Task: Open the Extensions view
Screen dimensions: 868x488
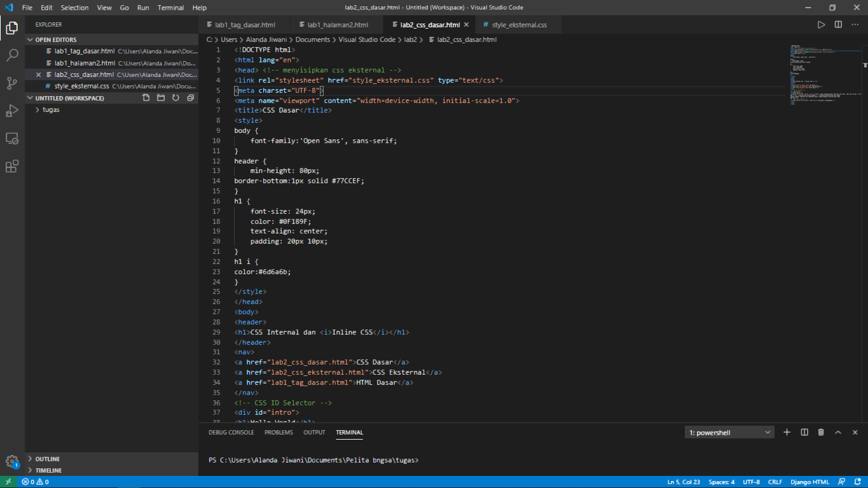Action: tap(12, 167)
